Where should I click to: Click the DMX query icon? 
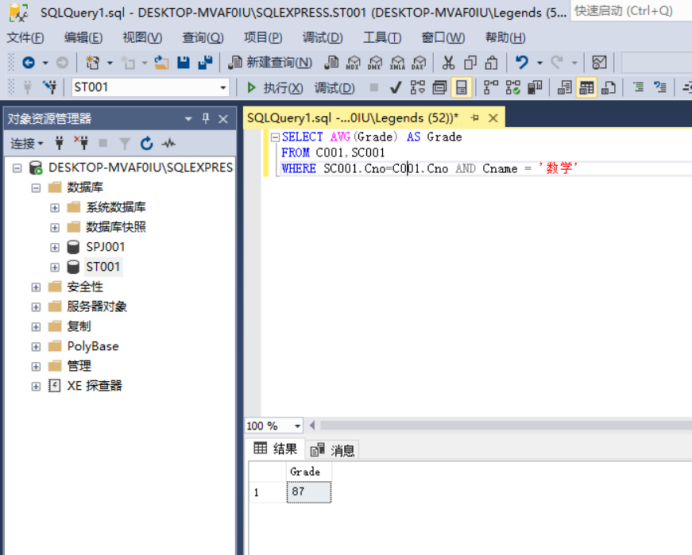(x=375, y=63)
